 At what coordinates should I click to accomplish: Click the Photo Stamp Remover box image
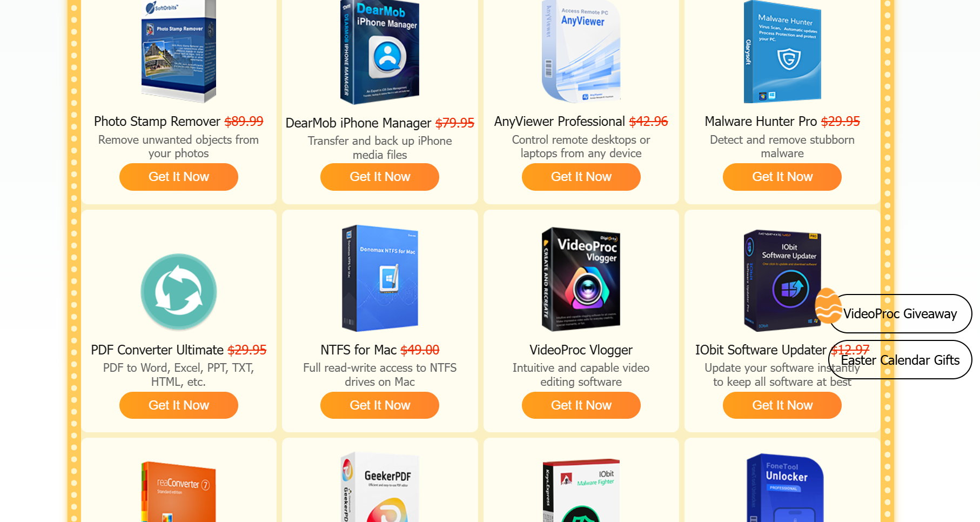coord(179,51)
